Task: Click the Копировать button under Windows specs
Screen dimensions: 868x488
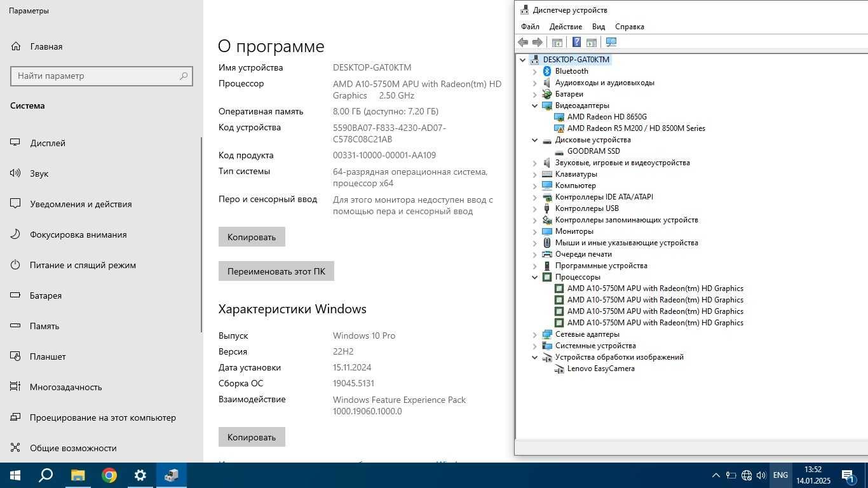Action: coord(252,437)
